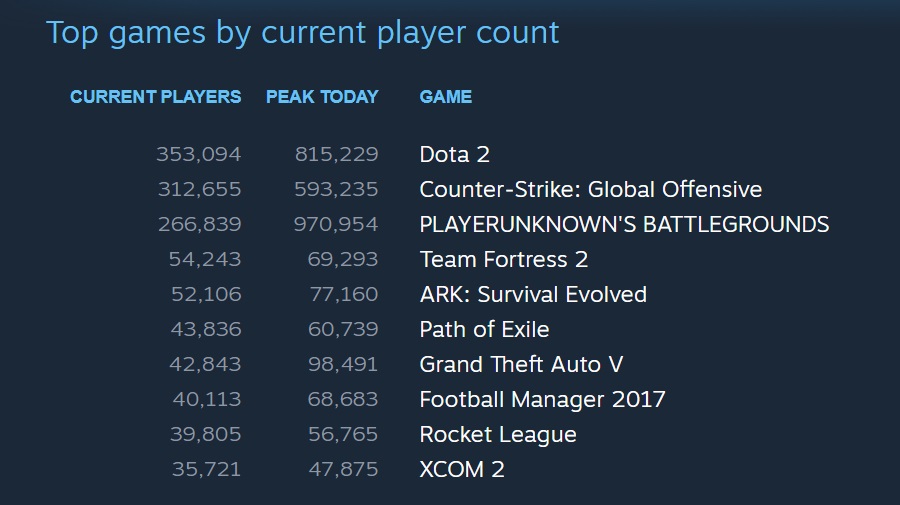Open Counter-Strike: Global Offensive link
900x505 pixels.
pos(591,189)
